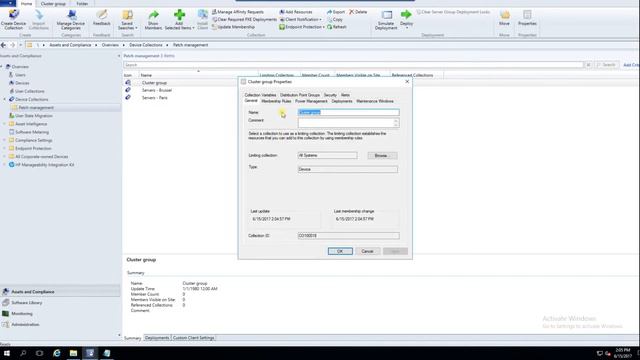Switch to the Home ribbon tab
640x360 pixels.
tap(26, 4)
